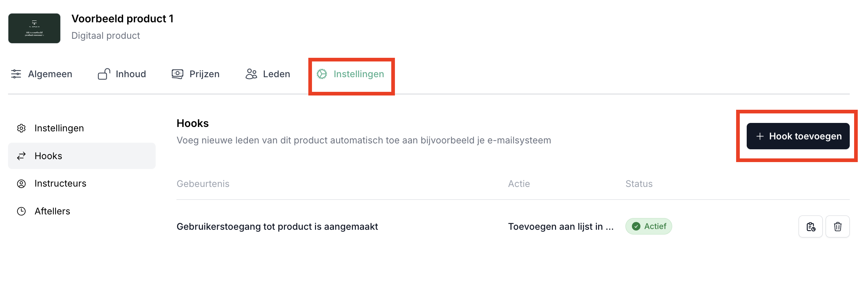Click the logs clipboard icon next to trash
Image resolution: width=868 pixels, height=300 pixels.
pos(810,227)
